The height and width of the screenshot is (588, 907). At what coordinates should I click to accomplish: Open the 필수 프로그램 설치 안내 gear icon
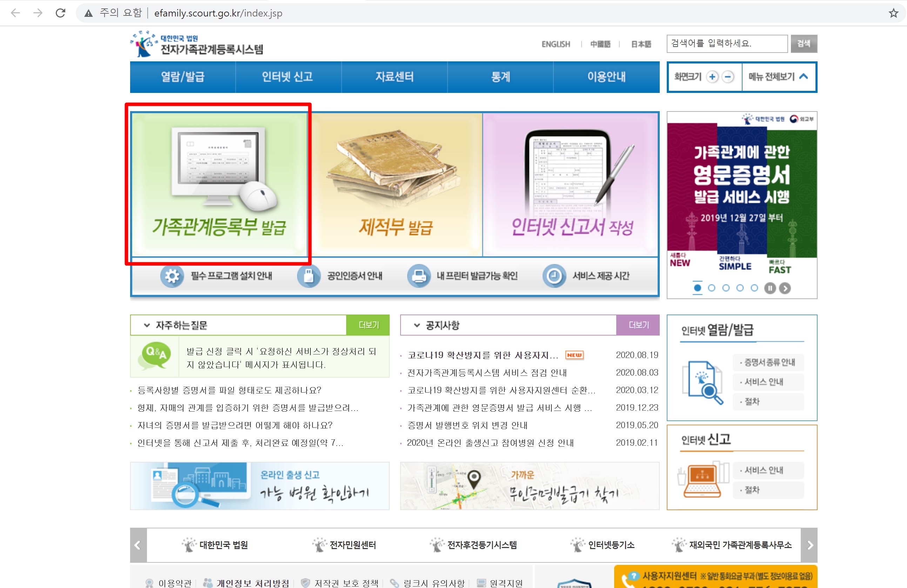coord(172,276)
